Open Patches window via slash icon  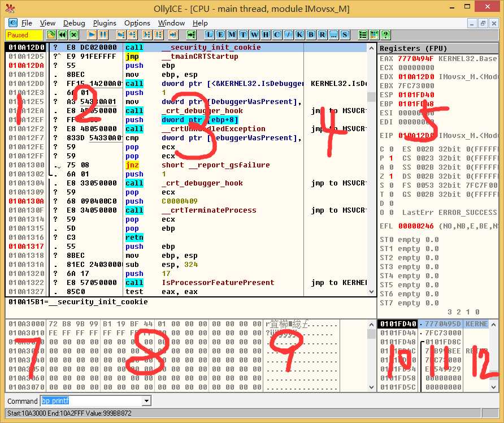click(288, 34)
